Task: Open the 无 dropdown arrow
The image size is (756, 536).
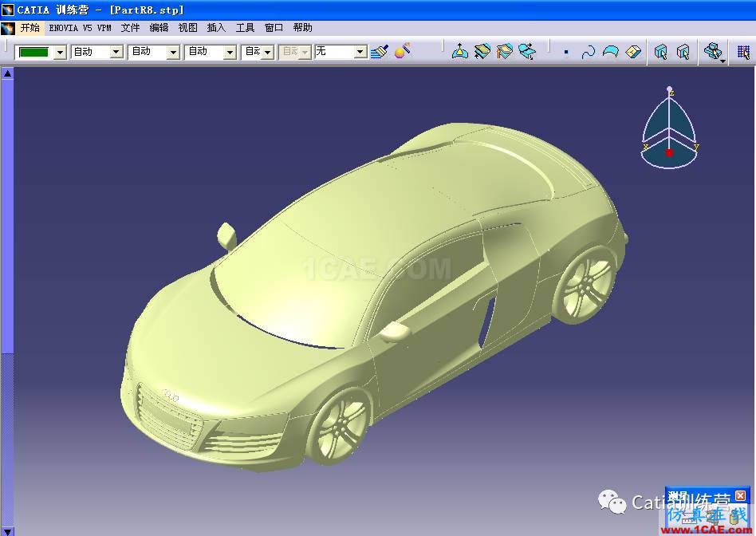Action: tap(360, 52)
